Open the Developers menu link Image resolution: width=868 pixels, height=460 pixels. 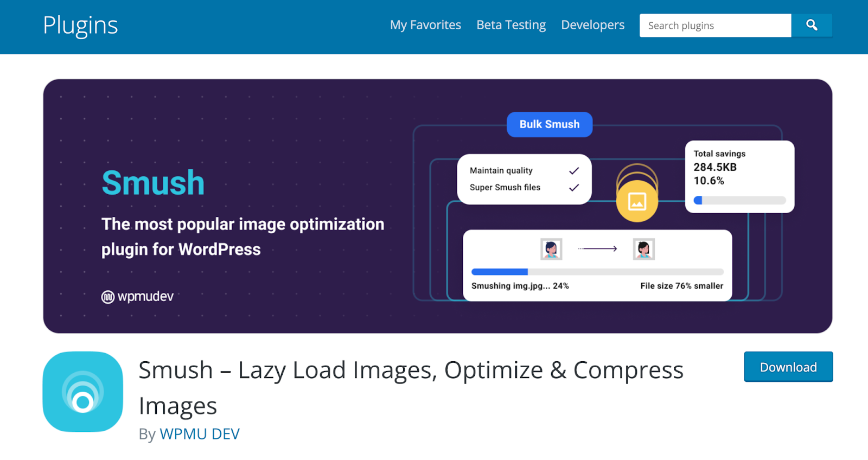592,25
